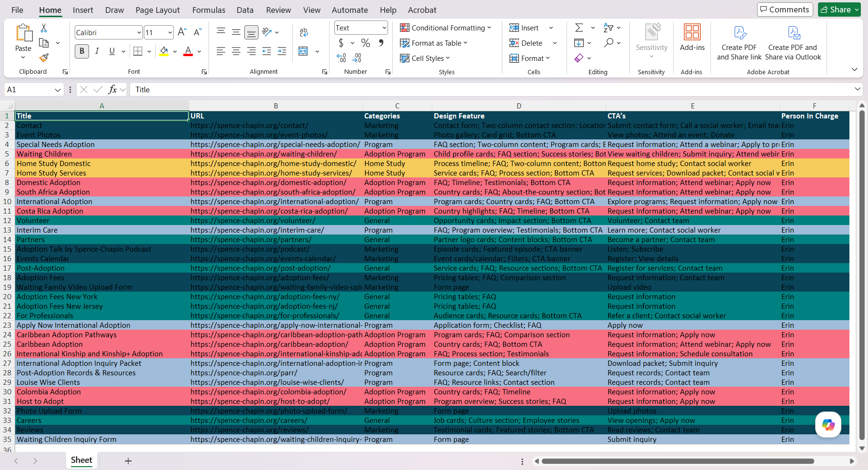Click Delete cells button
Image resolution: width=868 pixels, height=470 pixels.
coord(526,43)
